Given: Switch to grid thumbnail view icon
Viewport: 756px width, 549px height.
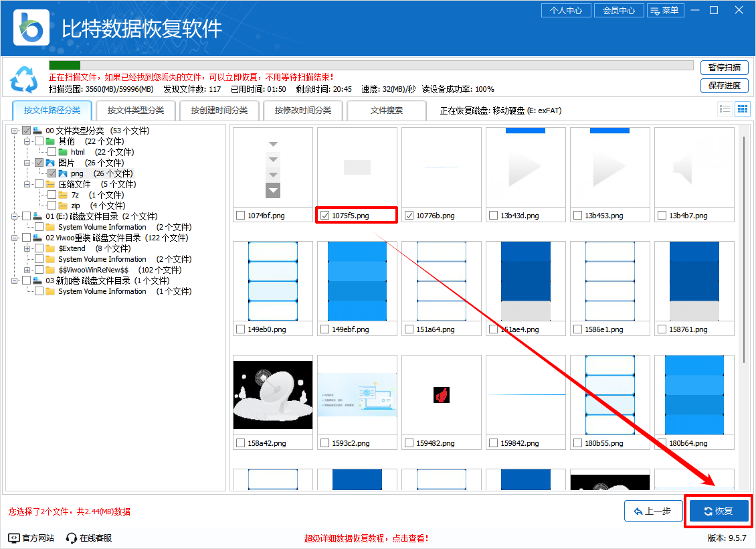Looking at the screenshot, I should [743, 109].
